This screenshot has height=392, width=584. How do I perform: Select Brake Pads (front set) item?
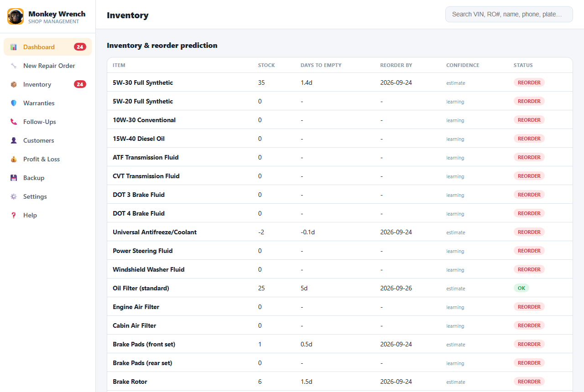[x=144, y=344]
